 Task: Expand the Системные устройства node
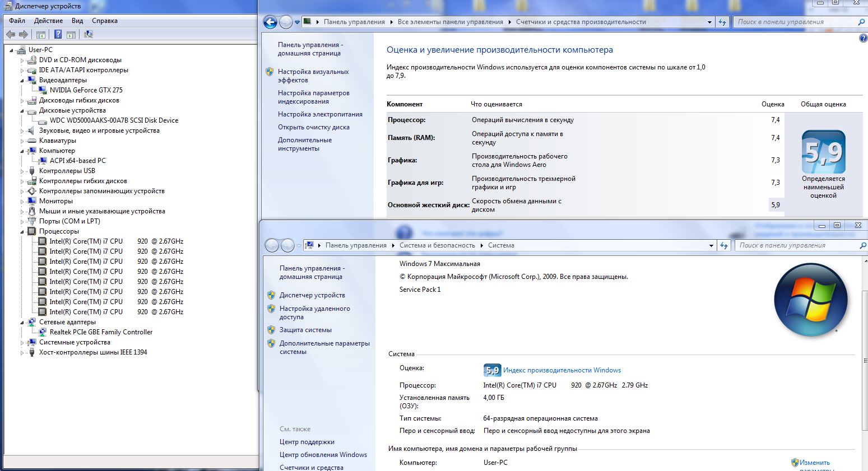(22, 342)
